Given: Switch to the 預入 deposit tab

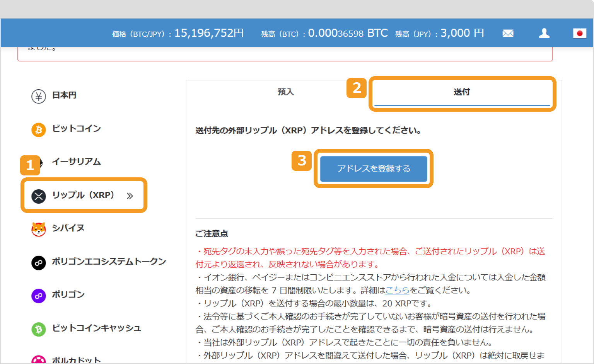Looking at the screenshot, I should (286, 92).
